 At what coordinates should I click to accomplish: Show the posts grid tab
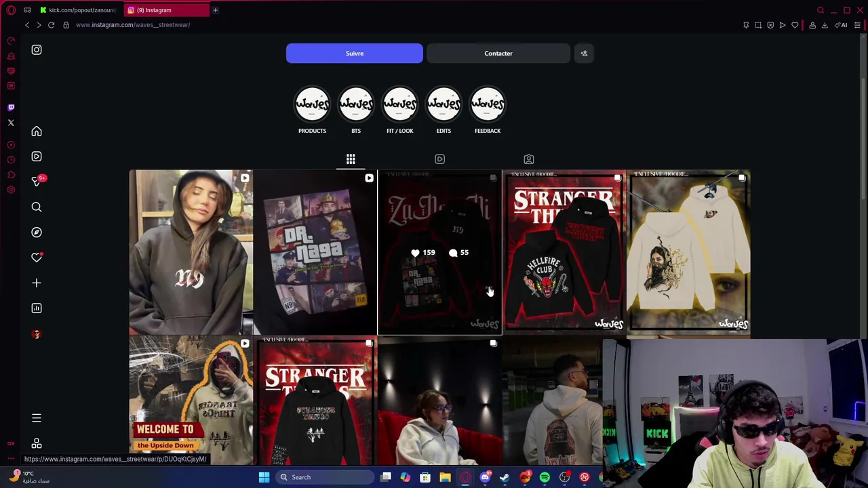(x=351, y=159)
